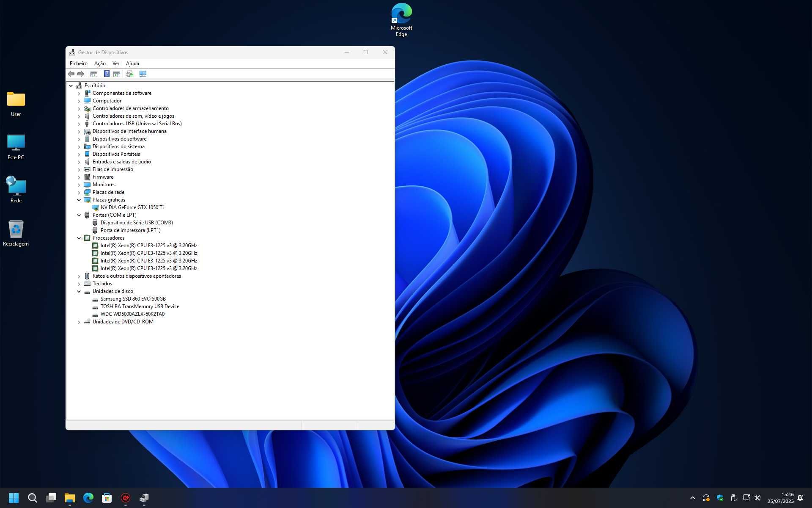
Task: Select the Monitores category
Action: [x=104, y=185]
